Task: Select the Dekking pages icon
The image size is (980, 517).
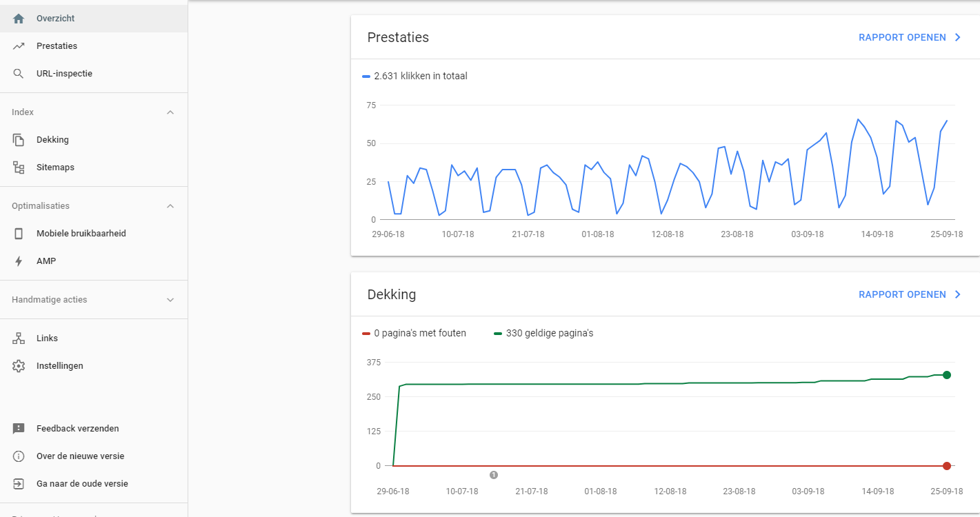Action: click(x=19, y=140)
